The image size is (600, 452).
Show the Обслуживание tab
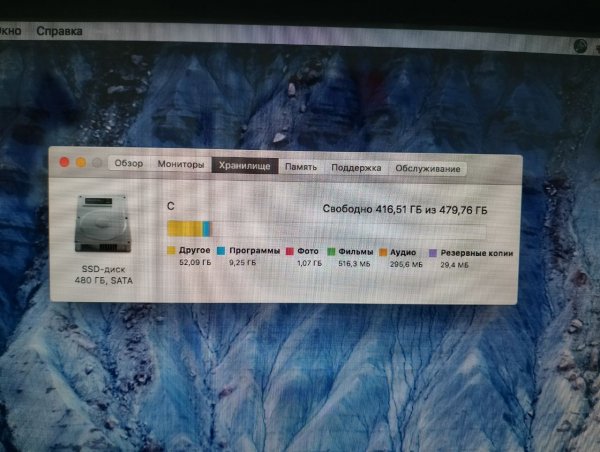[427, 169]
